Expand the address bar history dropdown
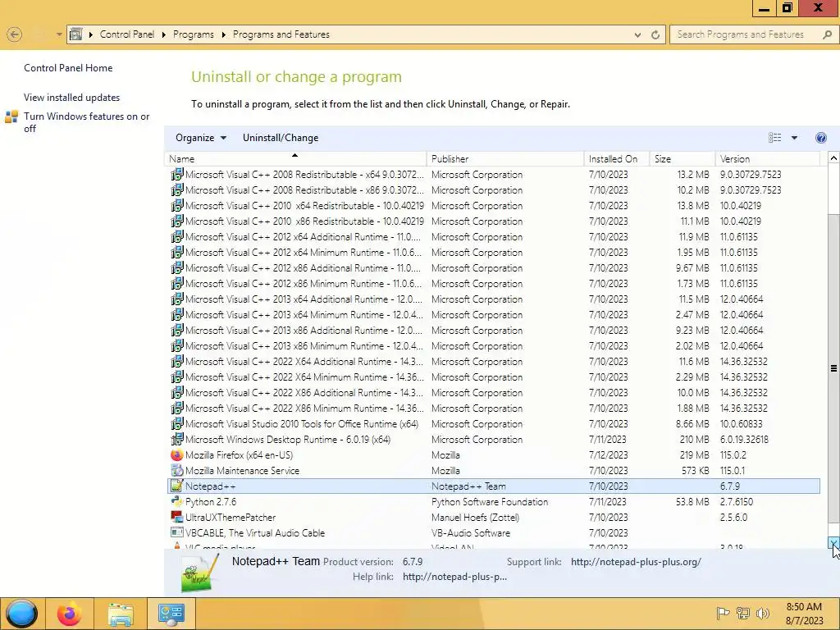This screenshot has height=630, width=840. click(x=637, y=34)
